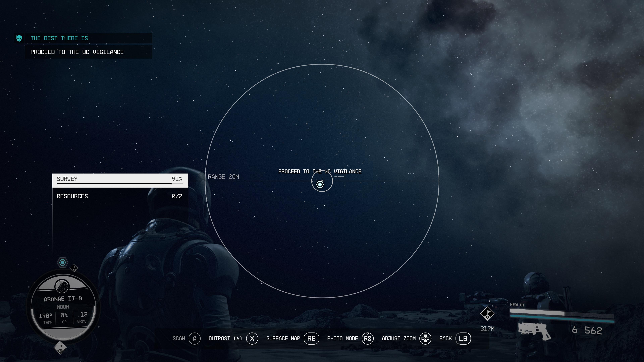Toggle the RESOURCES tracker visibility
Image resolution: width=644 pixels, height=362 pixels.
(119, 196)
